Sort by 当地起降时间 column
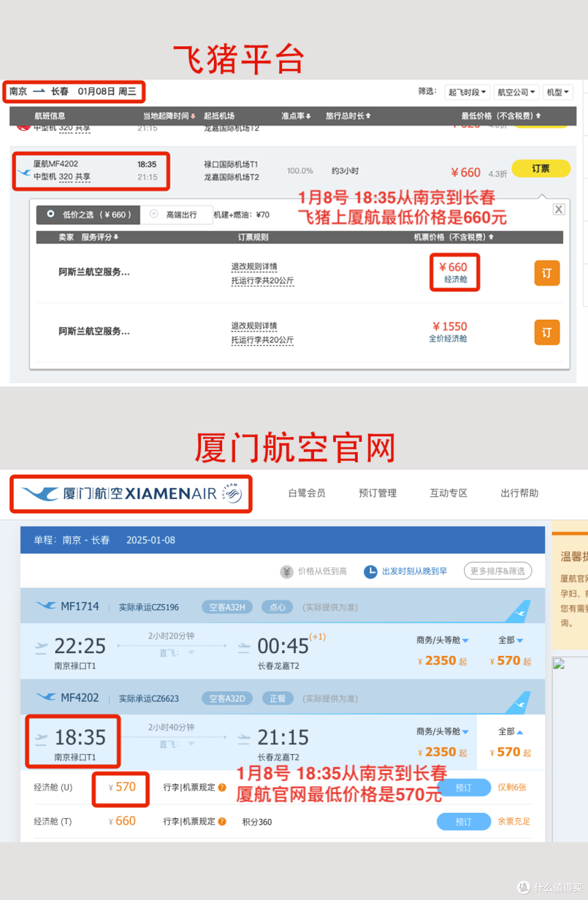Screen dimensions: 588x900 point(169,115)
